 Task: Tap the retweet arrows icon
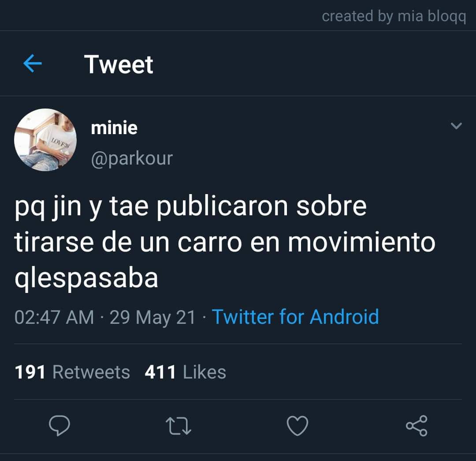178,426
